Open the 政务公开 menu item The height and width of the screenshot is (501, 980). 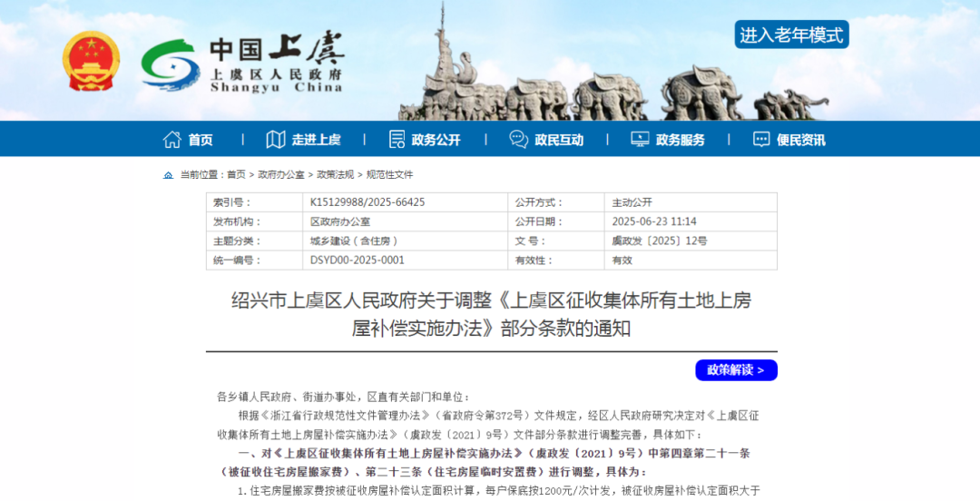pyautogui.click(x=436, y=140)
